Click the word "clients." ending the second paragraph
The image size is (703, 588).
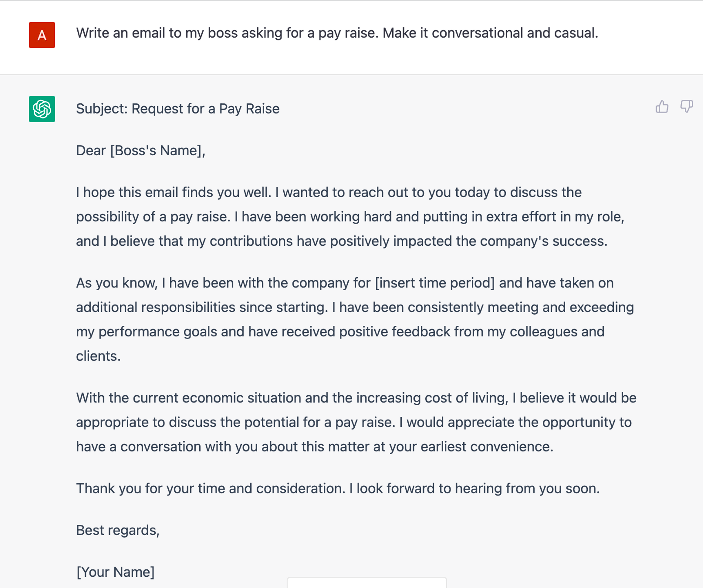click(98, 356)
